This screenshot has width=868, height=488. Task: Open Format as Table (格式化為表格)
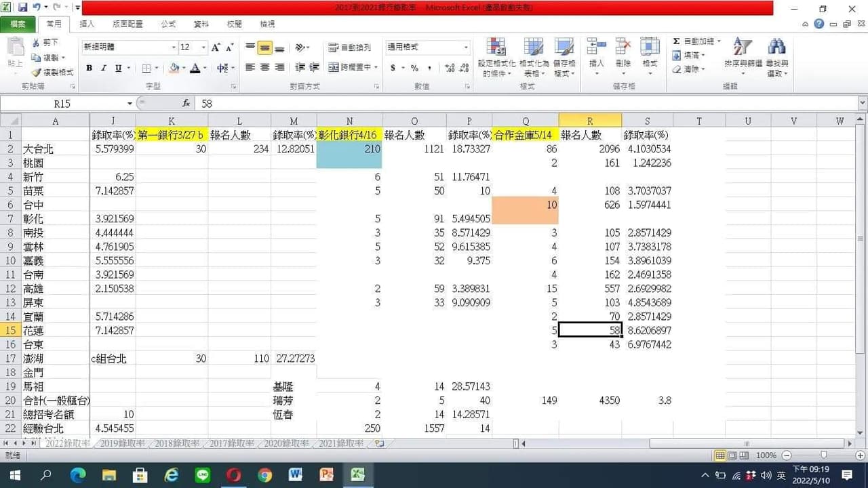click(x=534, y=57)
